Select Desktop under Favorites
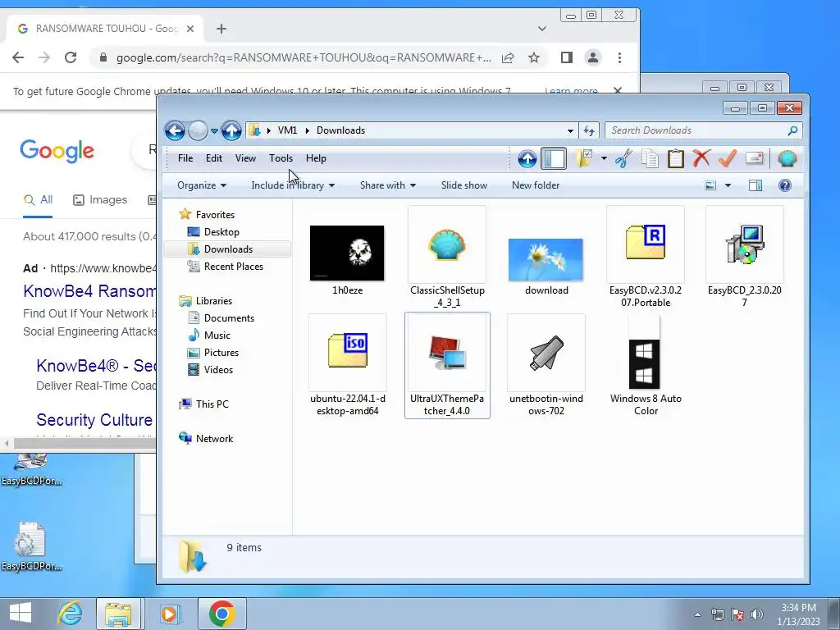The width and height of the screenshot is (840, 630). pyautogui.click(x=221, y=232)
